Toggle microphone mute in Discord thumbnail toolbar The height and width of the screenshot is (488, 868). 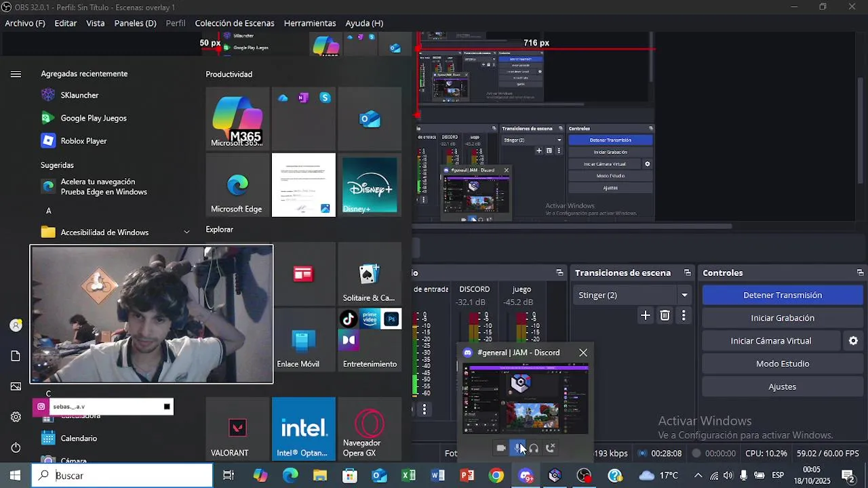pyautogui.click(x=517, y=448)
